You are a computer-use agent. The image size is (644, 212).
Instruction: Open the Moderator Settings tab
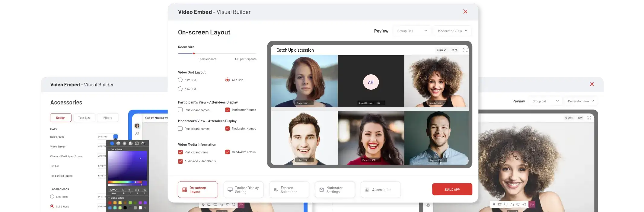point(335,190)
